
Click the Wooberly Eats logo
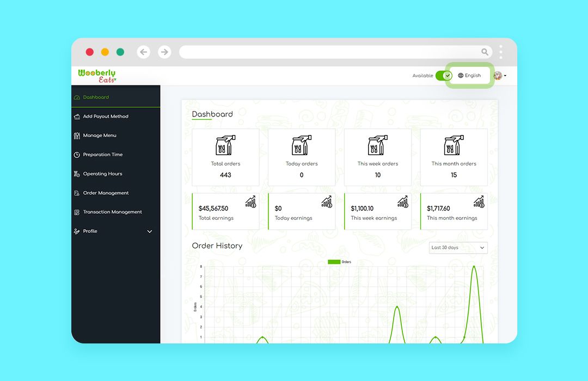[97, 76]
